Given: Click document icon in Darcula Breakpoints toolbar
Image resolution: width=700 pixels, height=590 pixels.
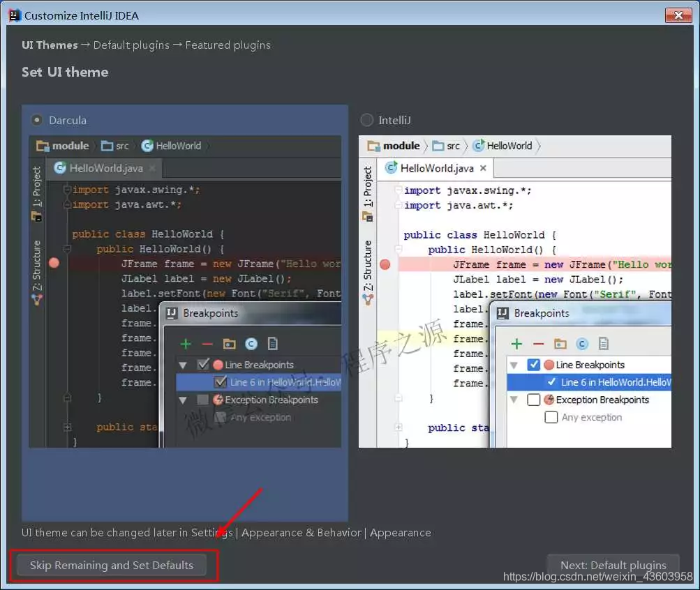Looking at the screenshot, I should (x=272, y=343).
